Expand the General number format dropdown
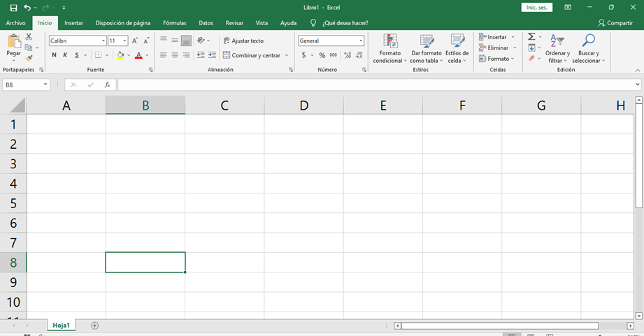 click(361, 41)
